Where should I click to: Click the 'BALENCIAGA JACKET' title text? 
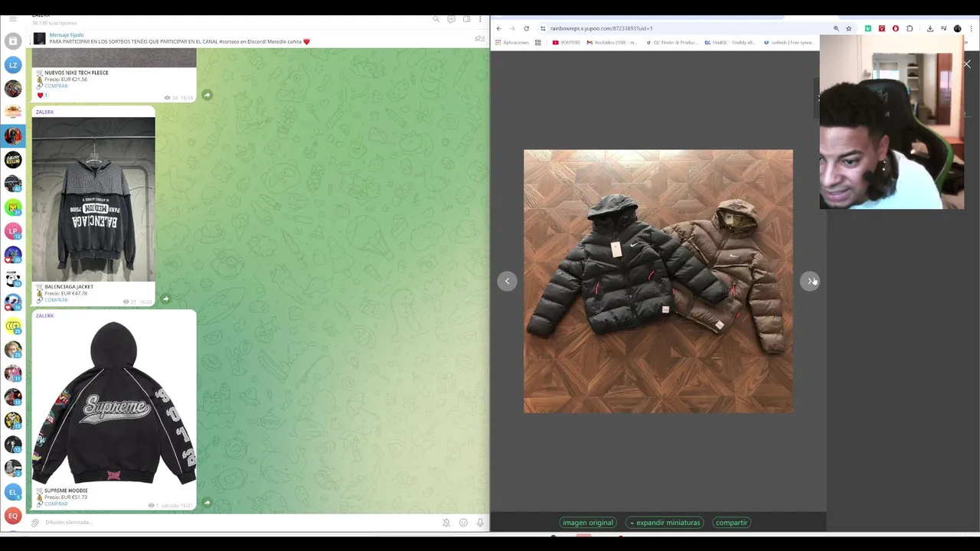(69, 287)
